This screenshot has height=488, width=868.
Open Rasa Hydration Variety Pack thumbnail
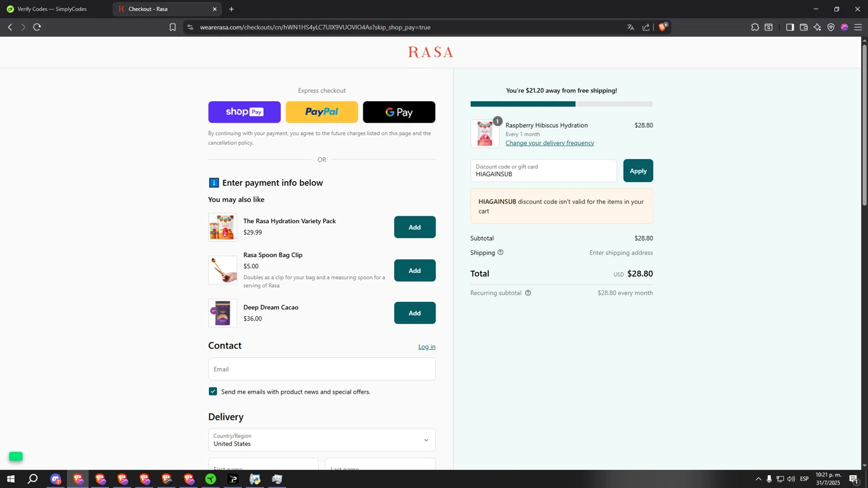[x=223, y=227]
